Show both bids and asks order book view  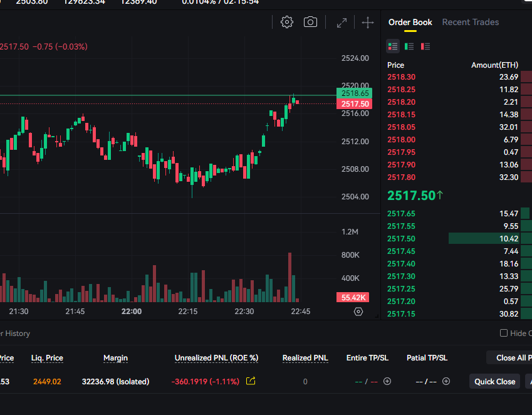[x=393, y=46]
